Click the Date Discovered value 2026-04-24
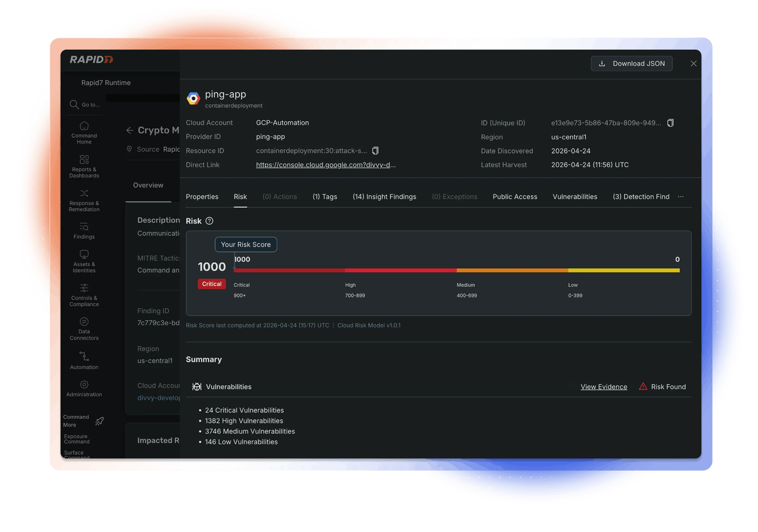 pyautogui.click(x=570, y=151)
